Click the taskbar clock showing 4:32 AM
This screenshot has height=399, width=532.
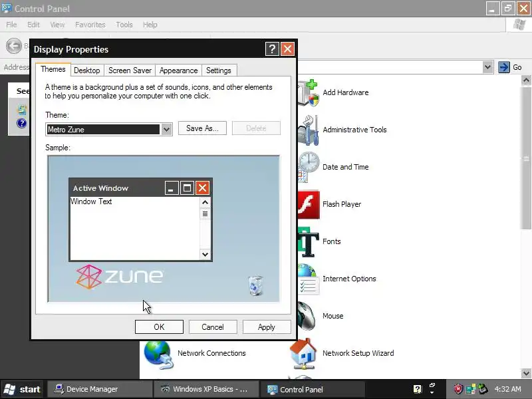click(x=507, y=389)
